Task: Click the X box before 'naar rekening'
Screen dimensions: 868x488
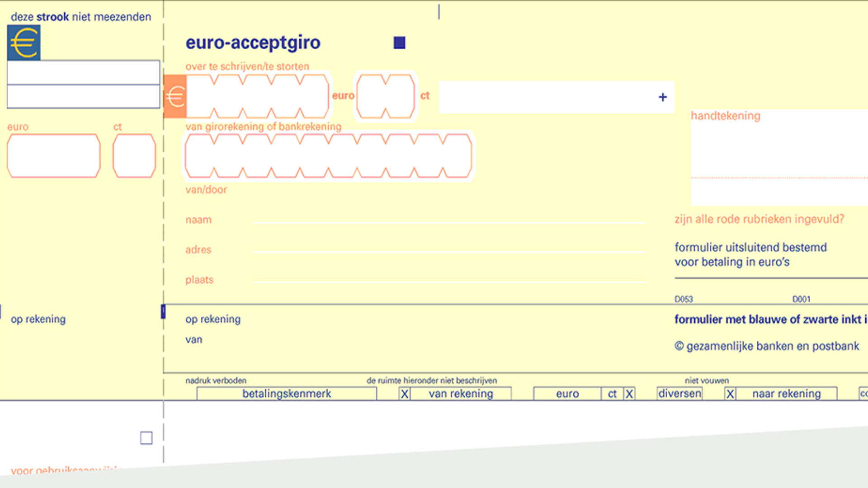Action: point(730,394)
